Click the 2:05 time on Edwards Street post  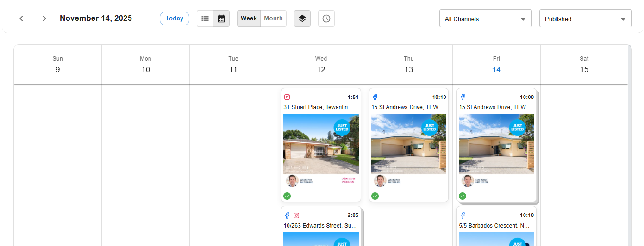(x=353, y=215)
